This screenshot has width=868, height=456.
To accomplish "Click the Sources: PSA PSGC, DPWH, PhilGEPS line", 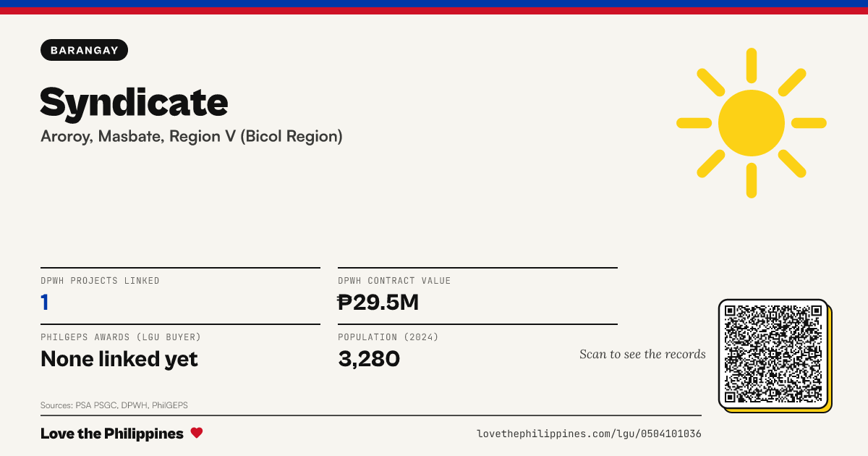I will point(114,405).
